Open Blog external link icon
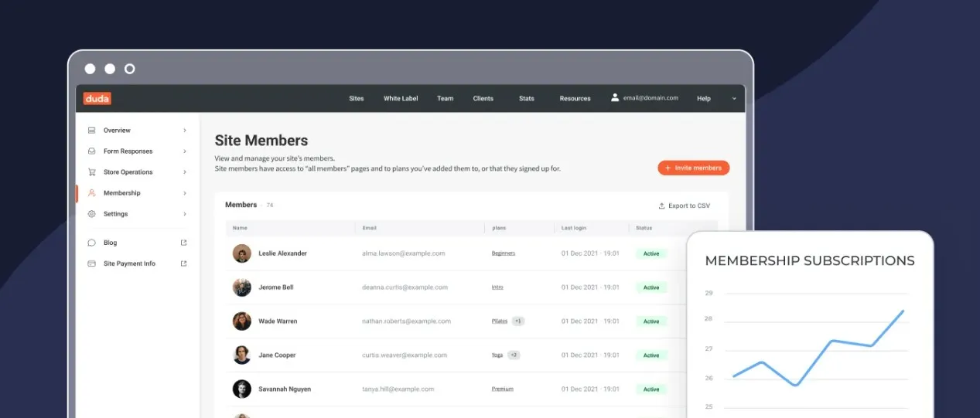980x418 pixels. point(184,243)
